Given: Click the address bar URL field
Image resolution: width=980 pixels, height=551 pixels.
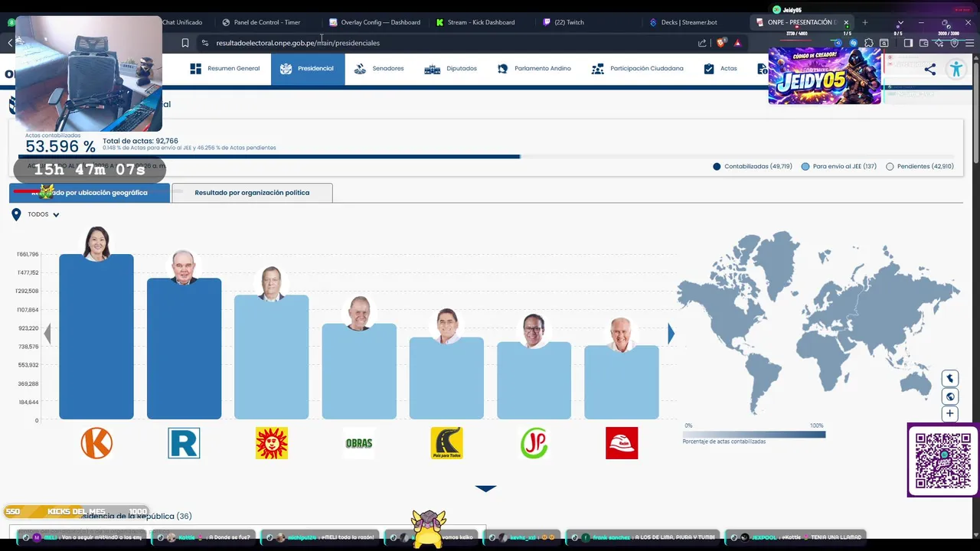Looking at the screenshot, I should point(452,43).
